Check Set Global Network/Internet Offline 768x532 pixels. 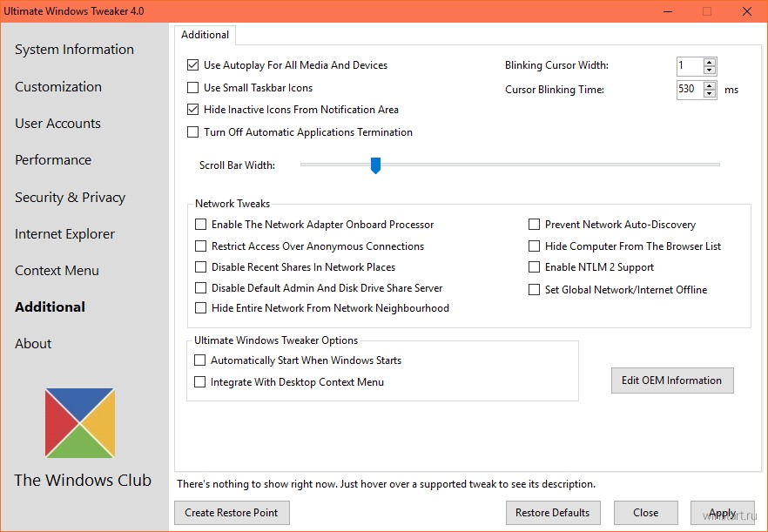tap(534, 290)
